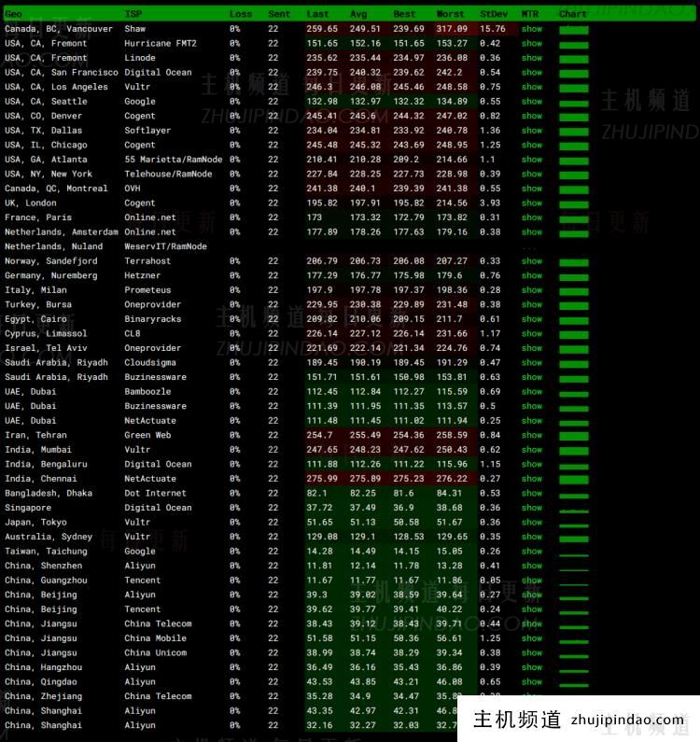Select the 'India, Bengaluru' Geo cell
Image resolution: width=700 pixels, height=742 pixels.
(46, 464)
